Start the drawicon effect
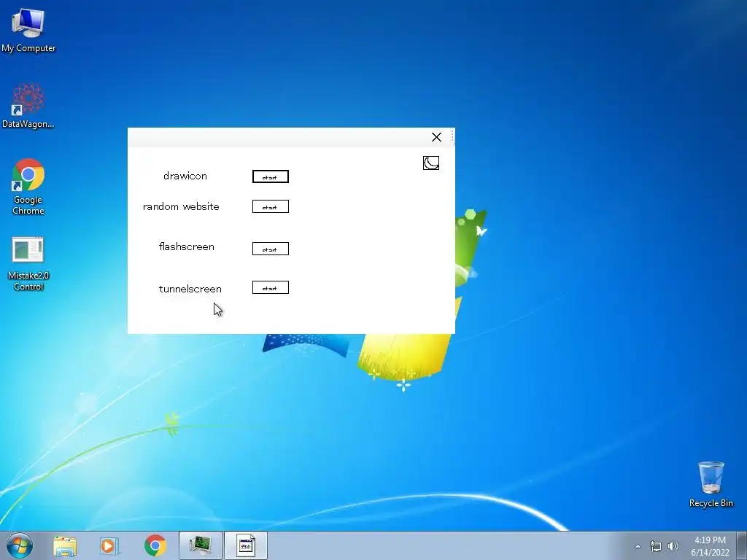 [x=270, y=176]
